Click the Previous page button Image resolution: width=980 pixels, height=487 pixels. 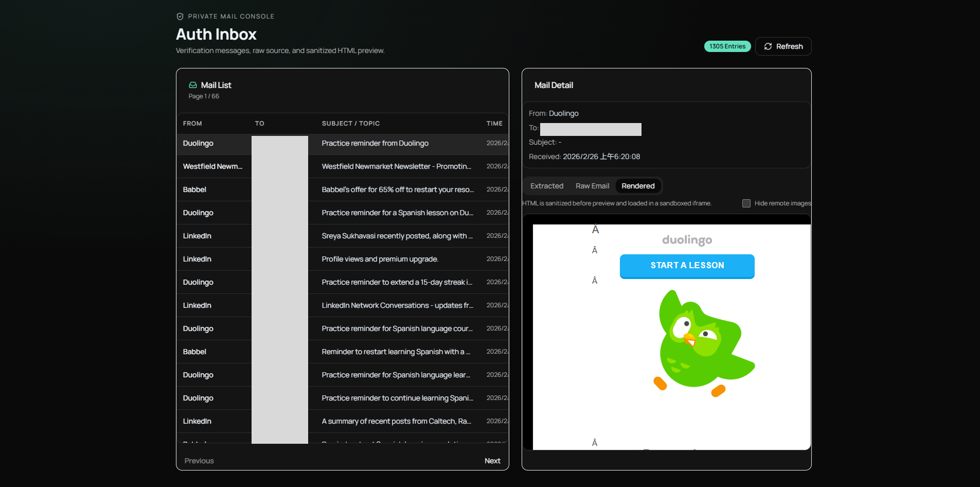(x=199, y=461)
